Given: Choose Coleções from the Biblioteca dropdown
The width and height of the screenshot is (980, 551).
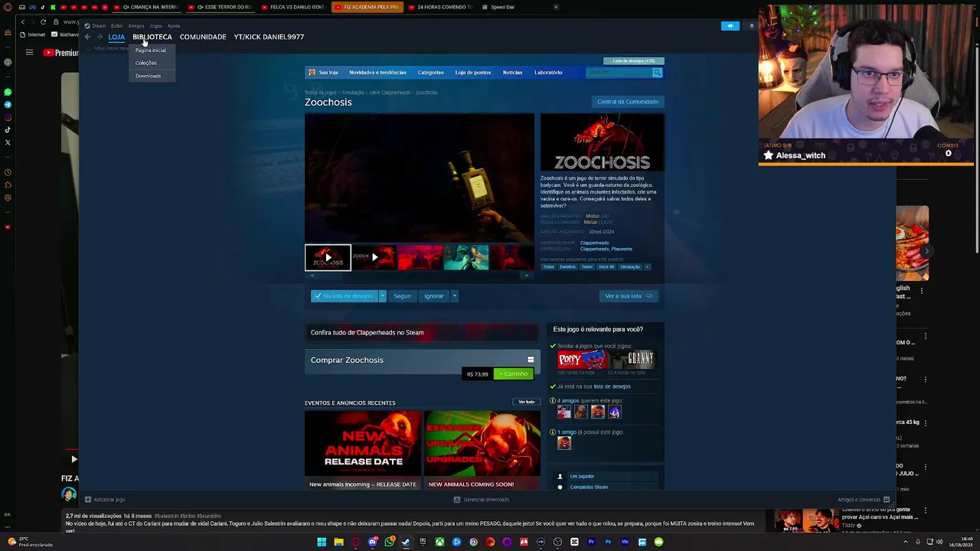Looking at the screenshot, I should (x=146, y=63).
